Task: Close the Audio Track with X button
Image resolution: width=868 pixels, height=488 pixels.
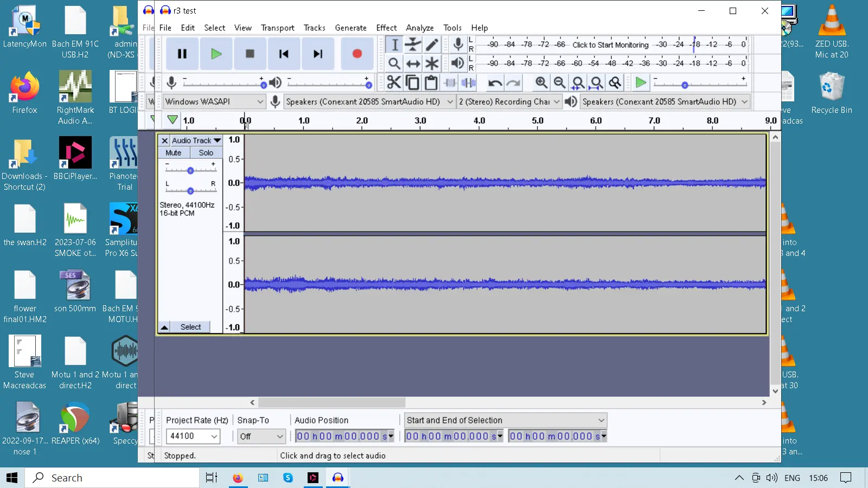Action: 164,140
